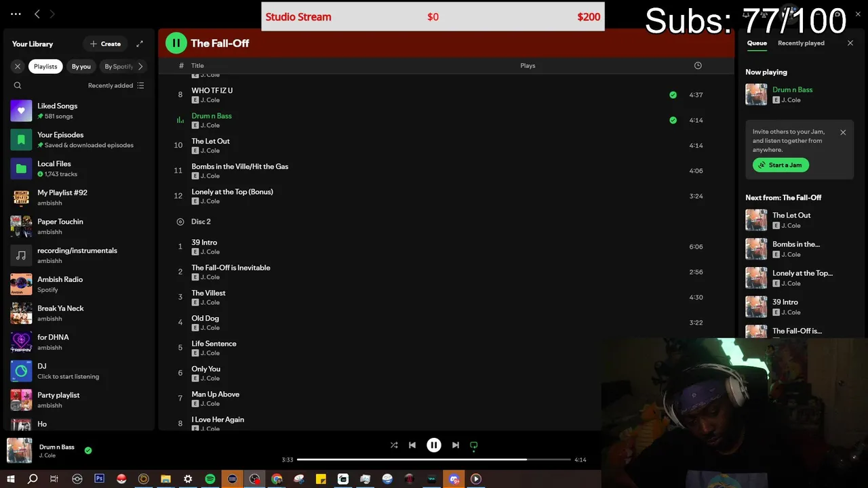
Task: Open the three-dot app menu
Action: [x=16, y=14]
